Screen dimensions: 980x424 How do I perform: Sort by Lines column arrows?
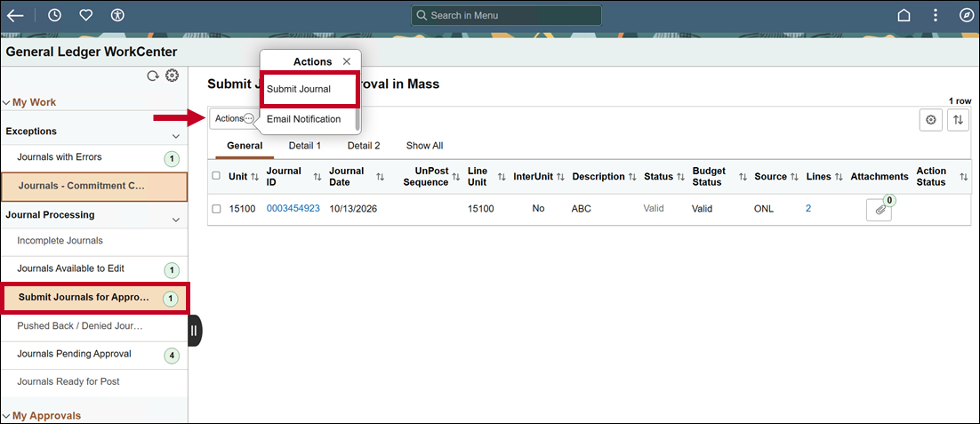point(839,177)
